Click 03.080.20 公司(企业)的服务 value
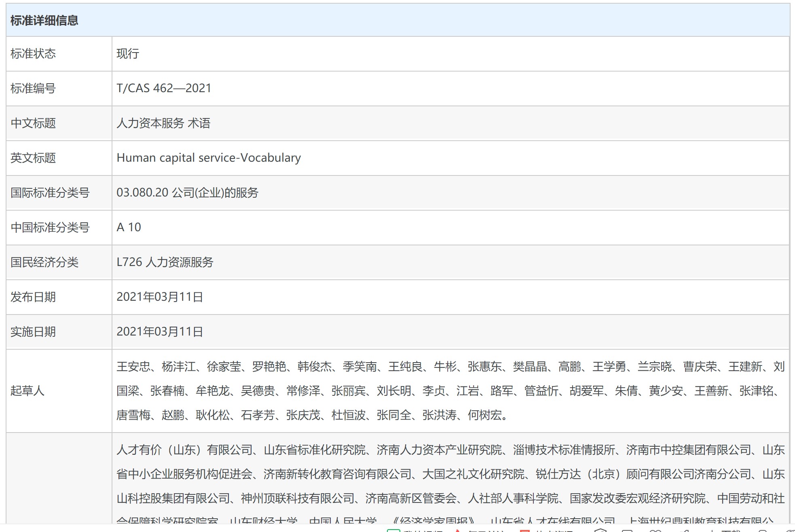The image size is (795, 532). click(x=187, y=192)
